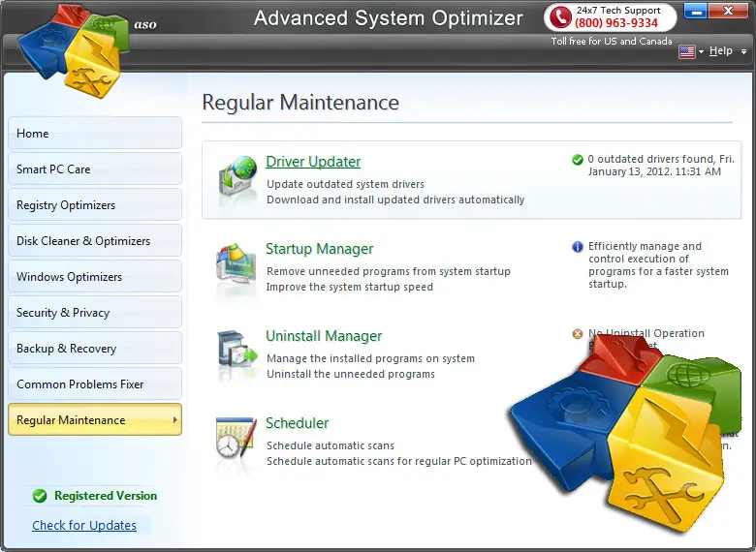Click 'Remove unneeded programs from system startup' text

pos(388,271)
